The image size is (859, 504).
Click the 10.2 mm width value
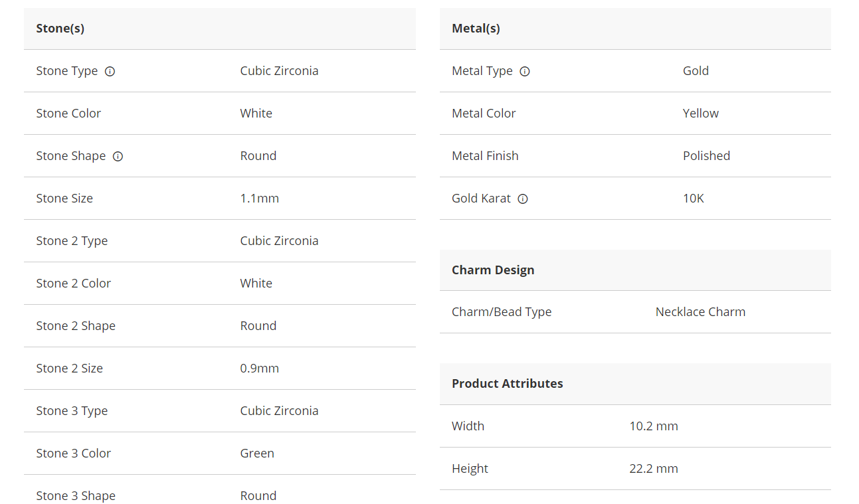654,426
